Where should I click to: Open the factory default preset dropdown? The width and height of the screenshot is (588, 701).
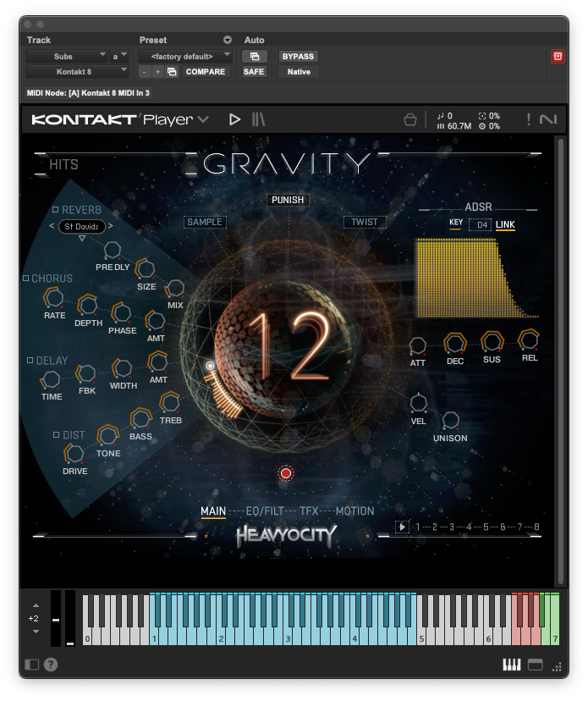point(185,57)
